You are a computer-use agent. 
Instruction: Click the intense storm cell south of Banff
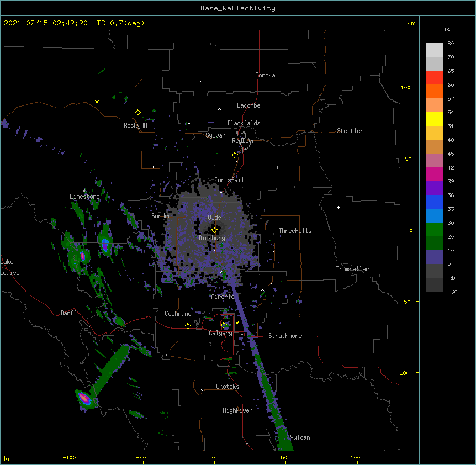(84, 398)
